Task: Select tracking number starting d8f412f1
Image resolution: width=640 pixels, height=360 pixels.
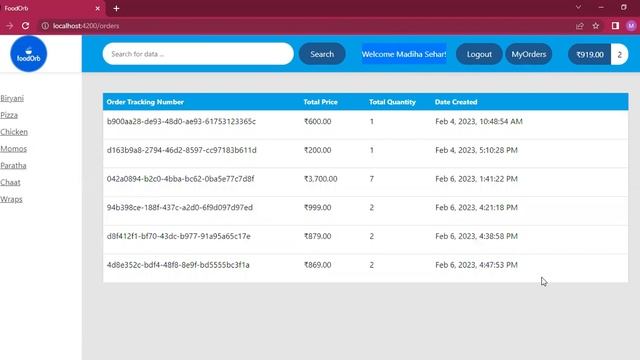Action: [179, 236]
